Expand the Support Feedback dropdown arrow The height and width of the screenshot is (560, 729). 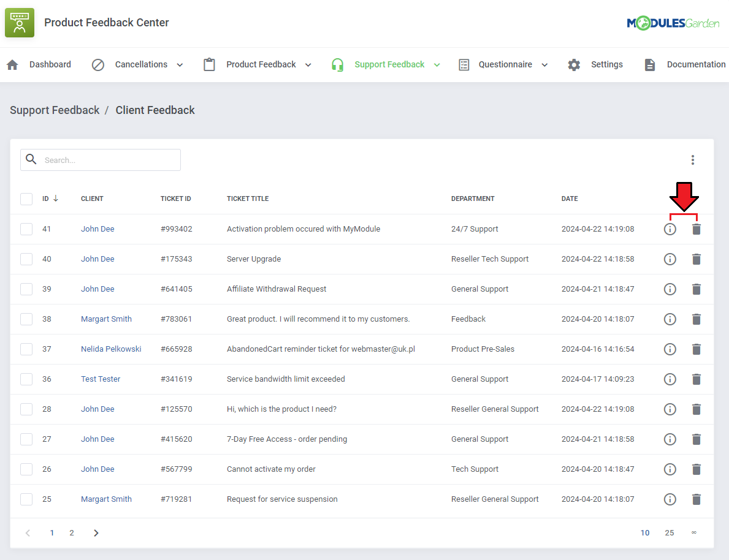437,65
